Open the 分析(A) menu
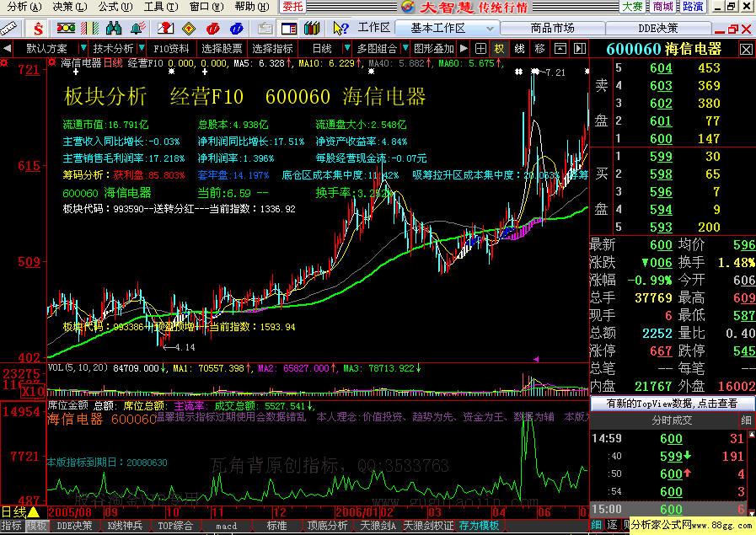 pos(24,7)
